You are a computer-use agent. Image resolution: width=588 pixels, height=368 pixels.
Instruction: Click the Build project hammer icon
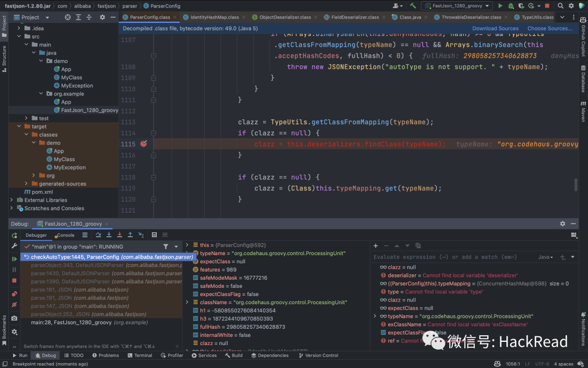point(413,5)
